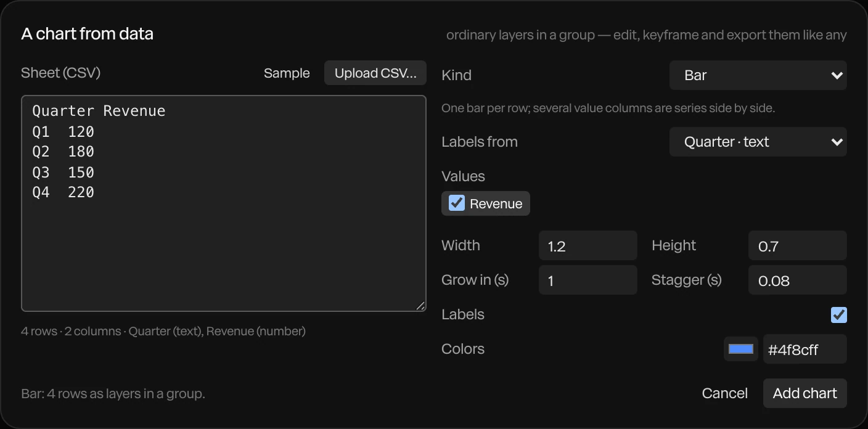Click the Add chart button
This screenshot has width=868, height=429.
pos(805,393)
